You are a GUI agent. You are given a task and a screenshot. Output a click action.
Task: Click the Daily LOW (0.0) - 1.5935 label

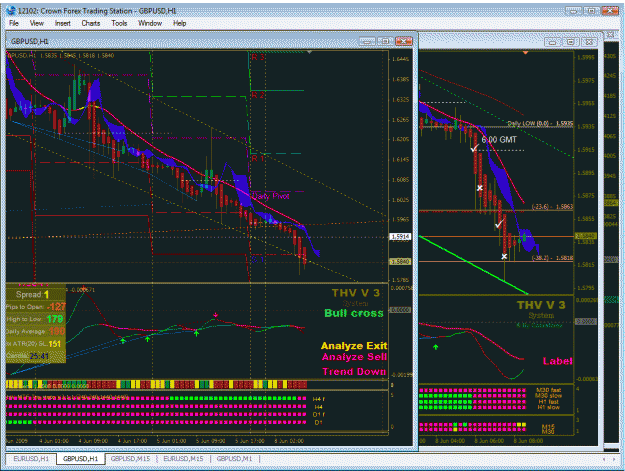pos(540,124)
